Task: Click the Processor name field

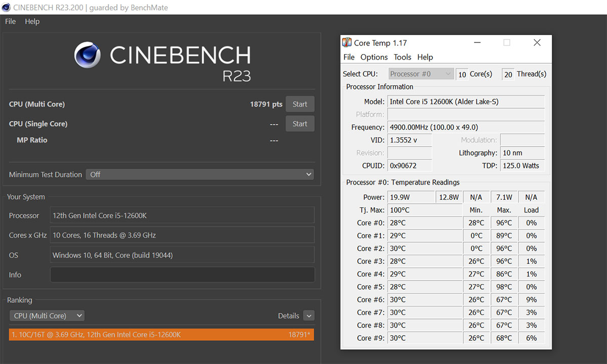Action: pyautogui.click(x=182, y=215)
